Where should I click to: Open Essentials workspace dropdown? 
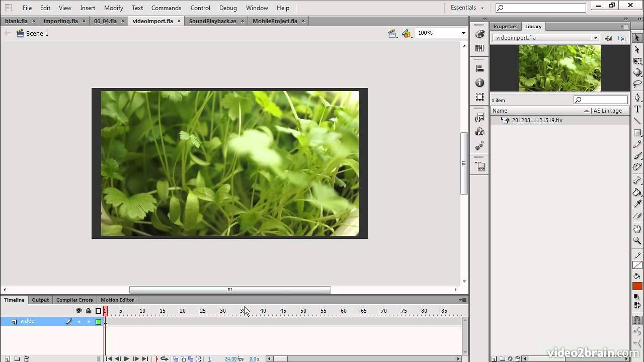(x=467, y=8)
